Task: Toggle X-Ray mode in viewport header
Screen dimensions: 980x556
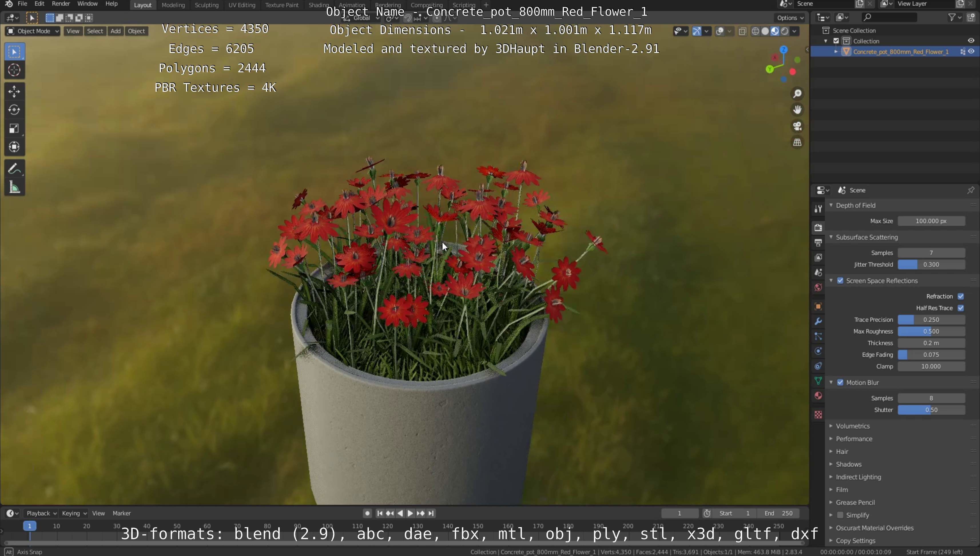Action: point(742,31)
